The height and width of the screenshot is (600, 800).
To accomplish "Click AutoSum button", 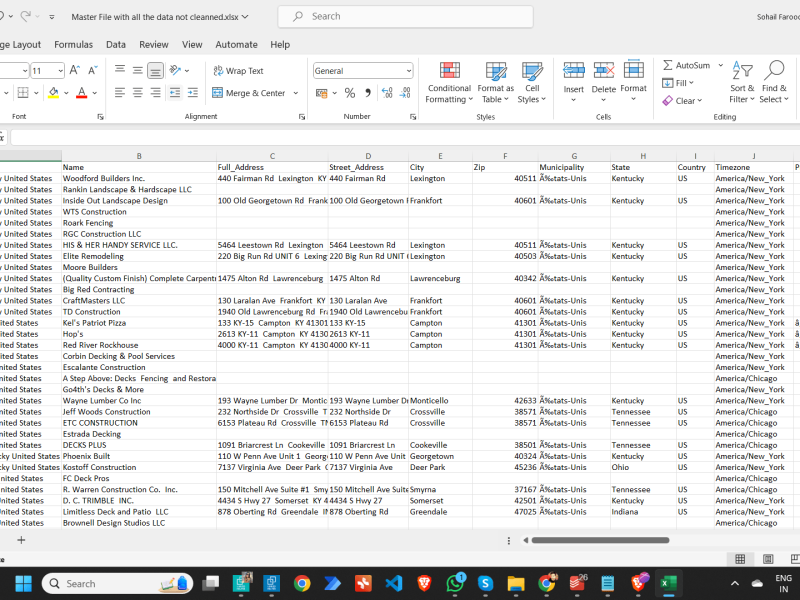I will (687, 65).
